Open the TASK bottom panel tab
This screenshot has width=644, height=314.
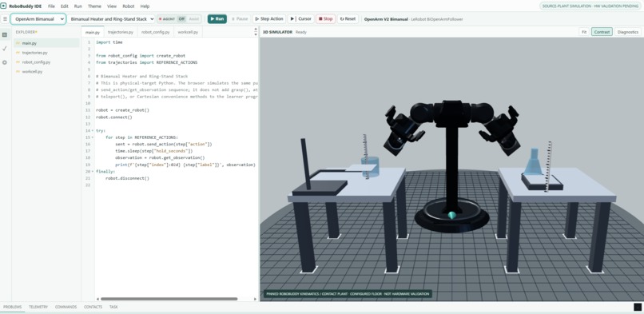point(113,307)
